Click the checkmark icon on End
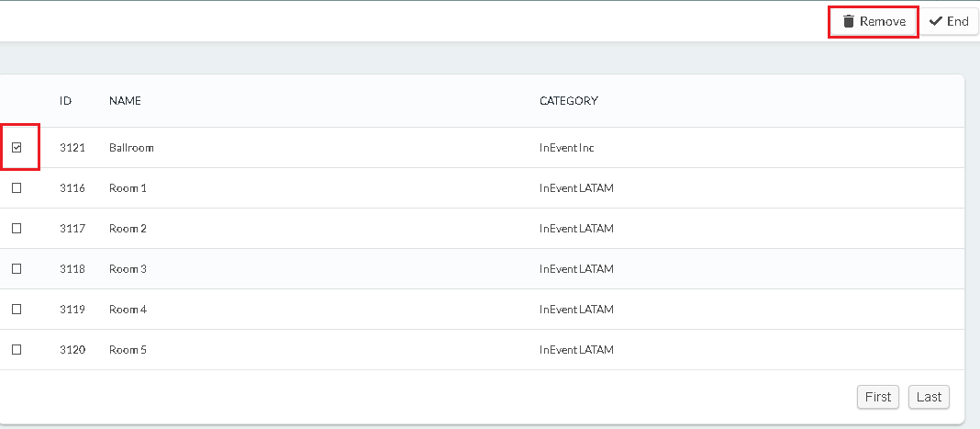 tap(936, 21)
